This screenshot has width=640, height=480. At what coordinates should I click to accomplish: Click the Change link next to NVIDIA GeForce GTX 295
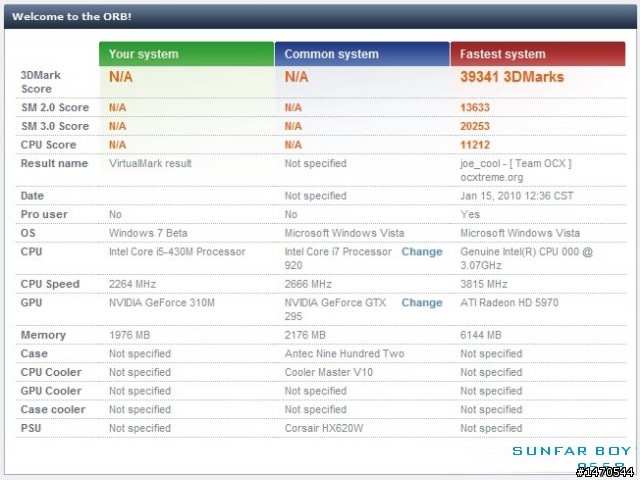(422, 303)
